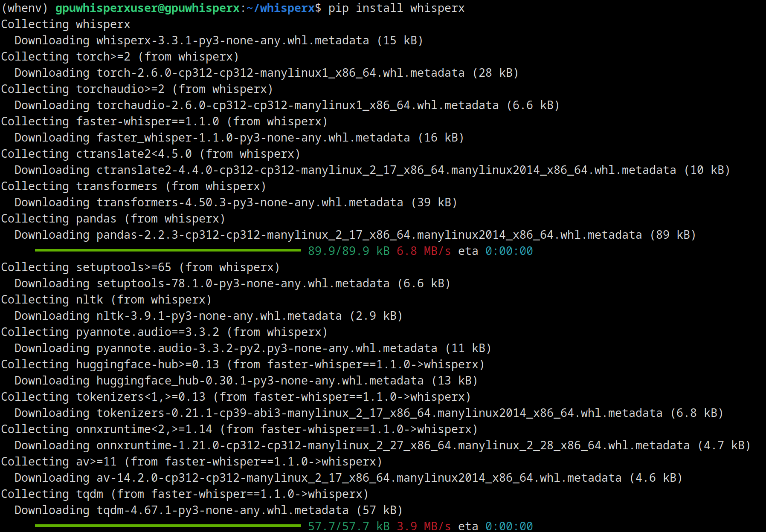Viewport: 766px width, 532px height.
Task: Click the line 'Collecting whisperx'
Action: [x=65, y=24]
